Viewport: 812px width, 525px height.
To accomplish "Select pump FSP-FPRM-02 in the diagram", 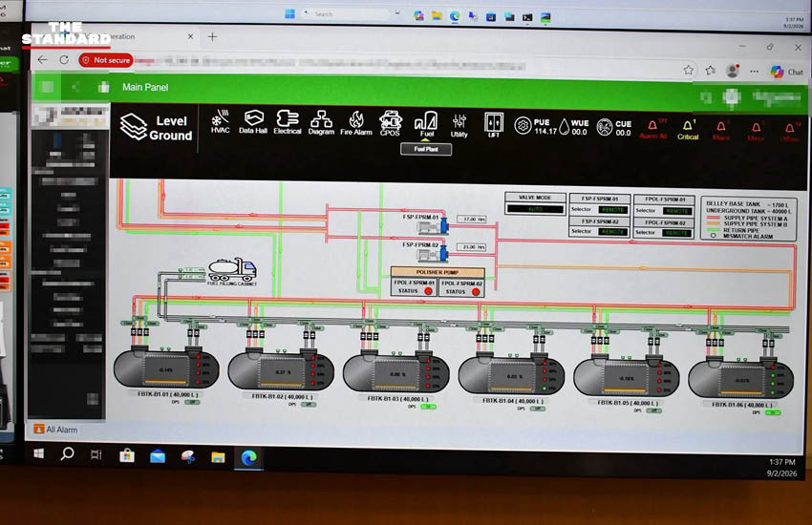I will (433, 254).
